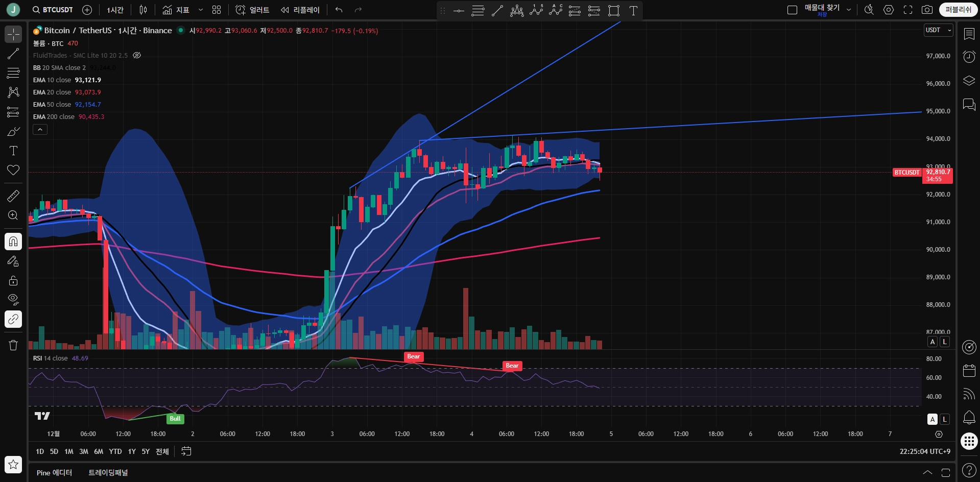Open the favorites heart icon menu
The width and height of the screenshot is (980, 482).
tap(13, 170)
